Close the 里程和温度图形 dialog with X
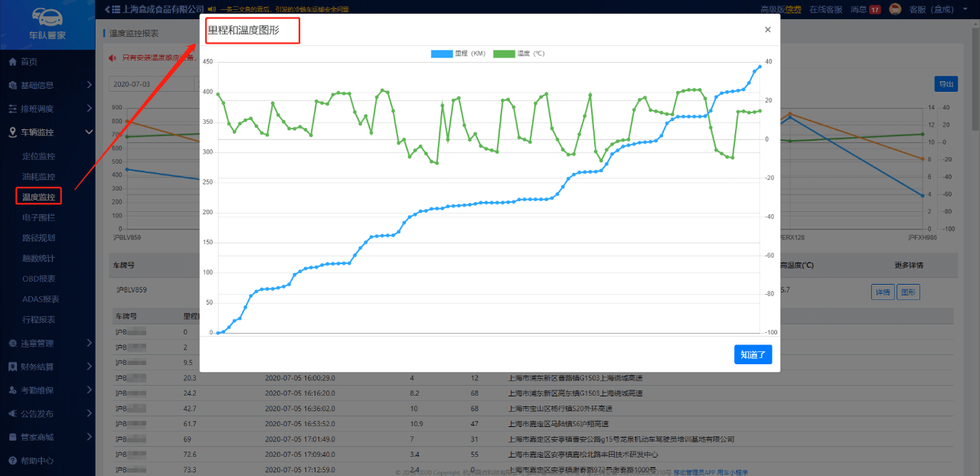 click(767, 30)
